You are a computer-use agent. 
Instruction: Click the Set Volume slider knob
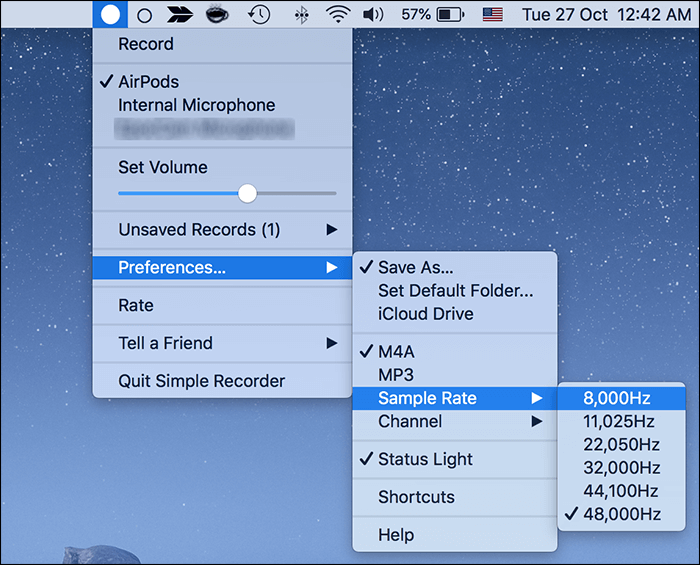tap(247, 193)
